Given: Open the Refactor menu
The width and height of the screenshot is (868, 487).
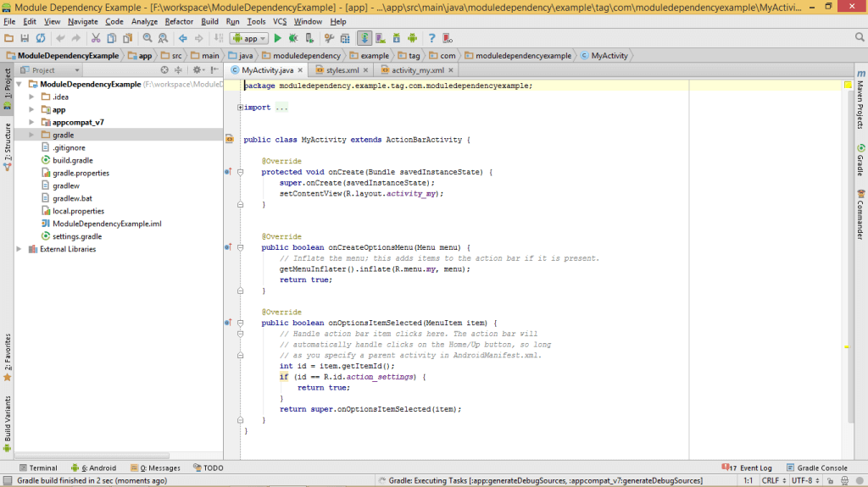Looking at the screenshot, I should tap(179, 21).
